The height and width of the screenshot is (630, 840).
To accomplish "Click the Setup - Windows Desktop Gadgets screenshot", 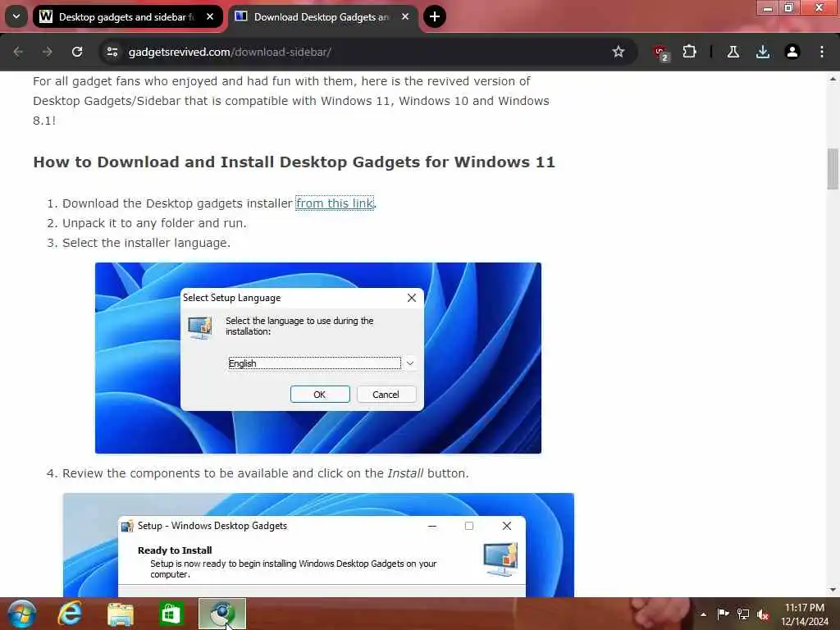I will [x=319, y=545].
